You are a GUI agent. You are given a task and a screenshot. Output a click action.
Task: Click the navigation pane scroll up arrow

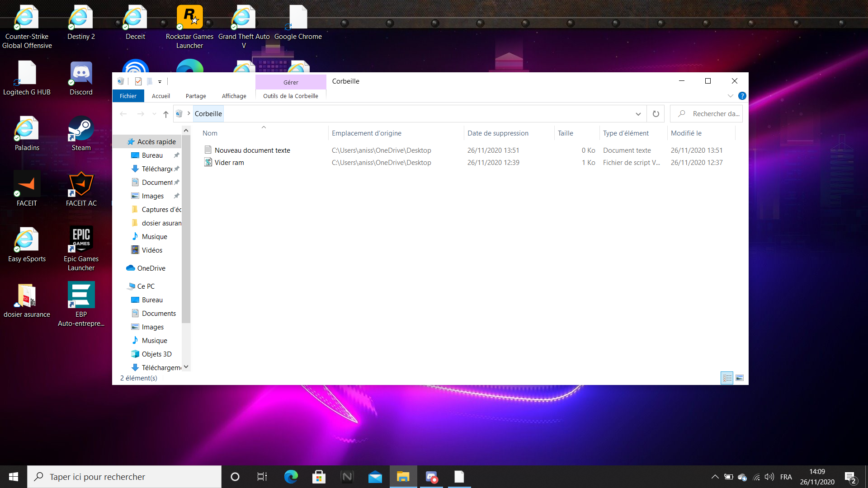(186, 130)
